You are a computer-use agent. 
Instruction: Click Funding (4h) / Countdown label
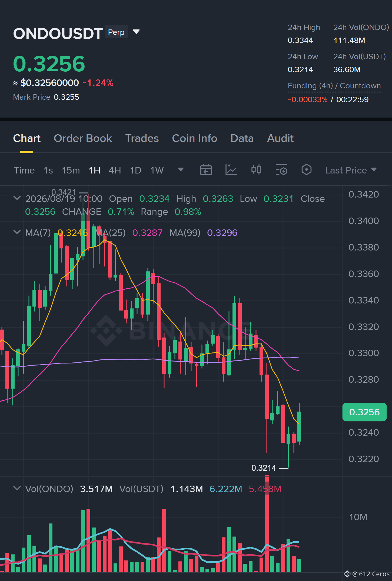tap(334, 86)
